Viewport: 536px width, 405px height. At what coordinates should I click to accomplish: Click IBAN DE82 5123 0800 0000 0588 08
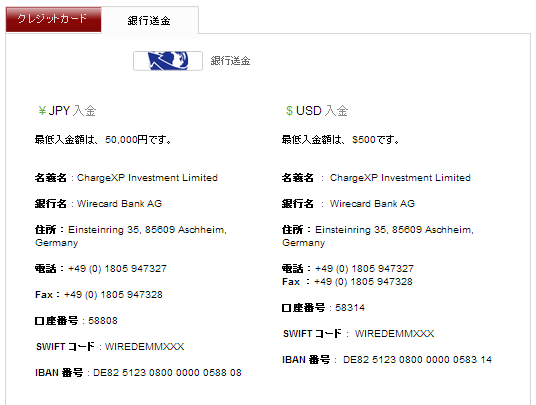click(168, 373)
